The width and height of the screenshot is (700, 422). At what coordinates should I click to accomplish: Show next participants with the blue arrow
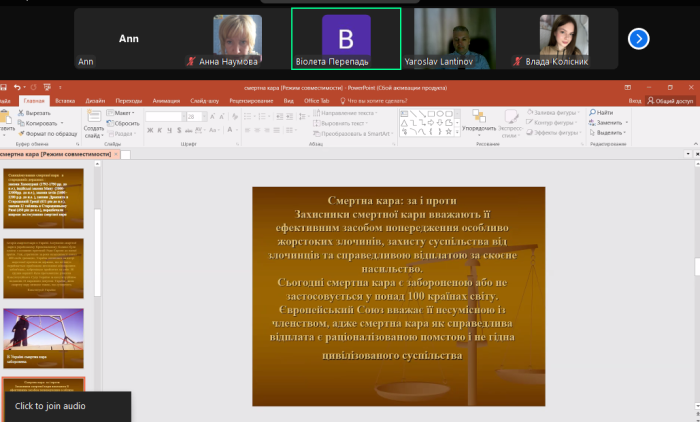tap(638, 38)
